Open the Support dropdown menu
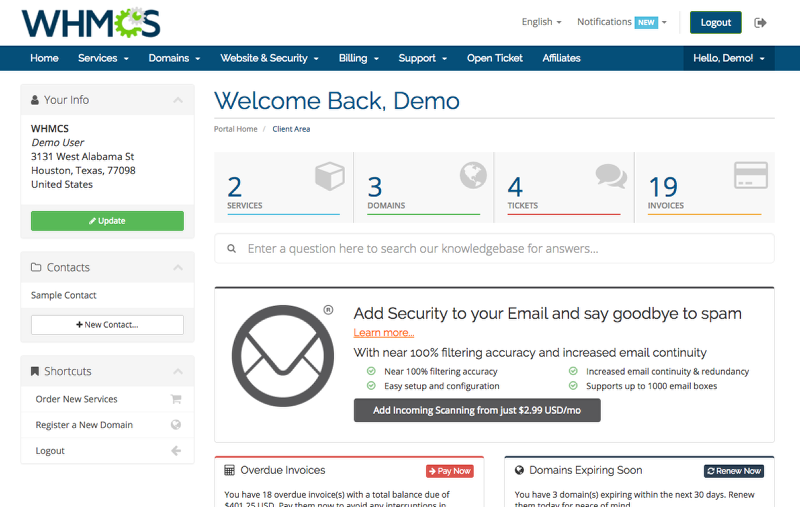This screenshot has height=507, width=800. tap(422, 58)
